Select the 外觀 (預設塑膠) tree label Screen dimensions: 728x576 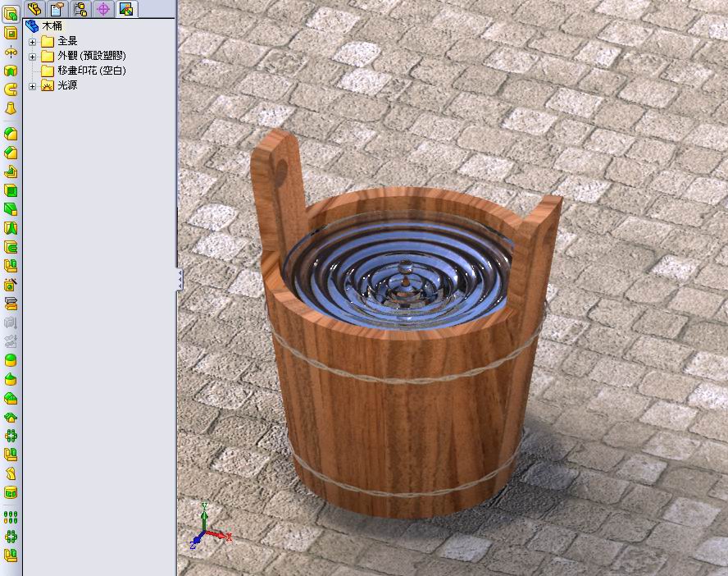tap(92, 56)
